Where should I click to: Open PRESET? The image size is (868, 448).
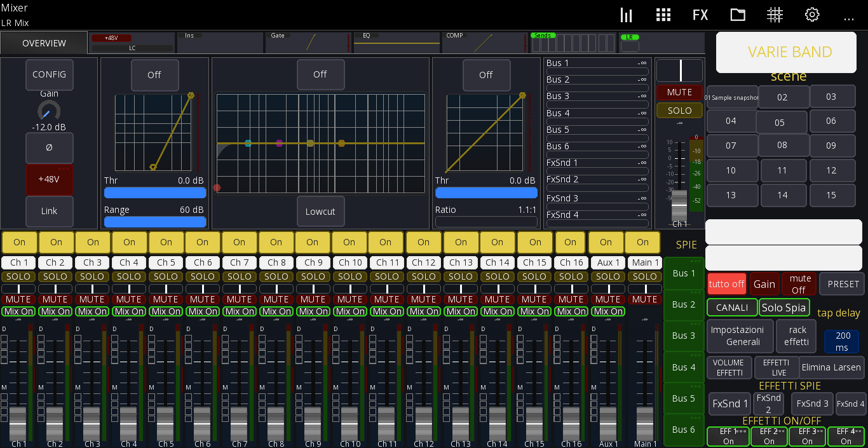coord(843,284)
